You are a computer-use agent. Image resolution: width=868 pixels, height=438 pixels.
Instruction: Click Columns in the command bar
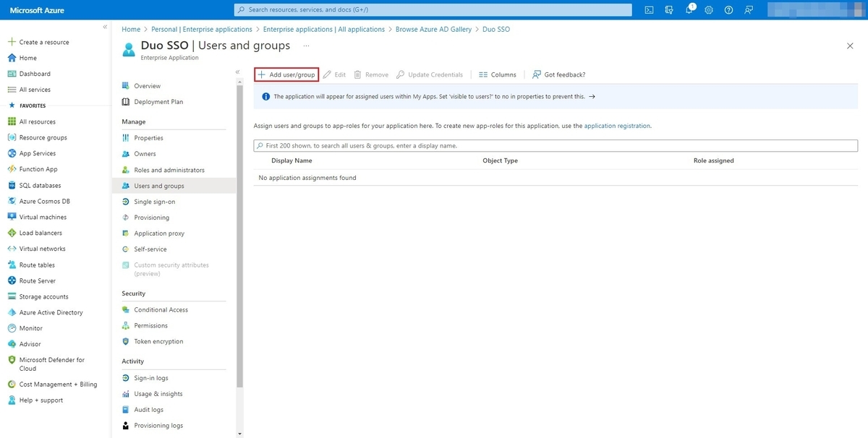tap(498, 74)
